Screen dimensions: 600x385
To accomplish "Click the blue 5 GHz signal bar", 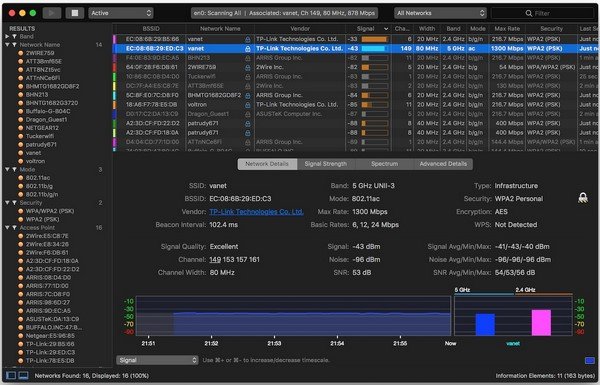I will (485, 325).
